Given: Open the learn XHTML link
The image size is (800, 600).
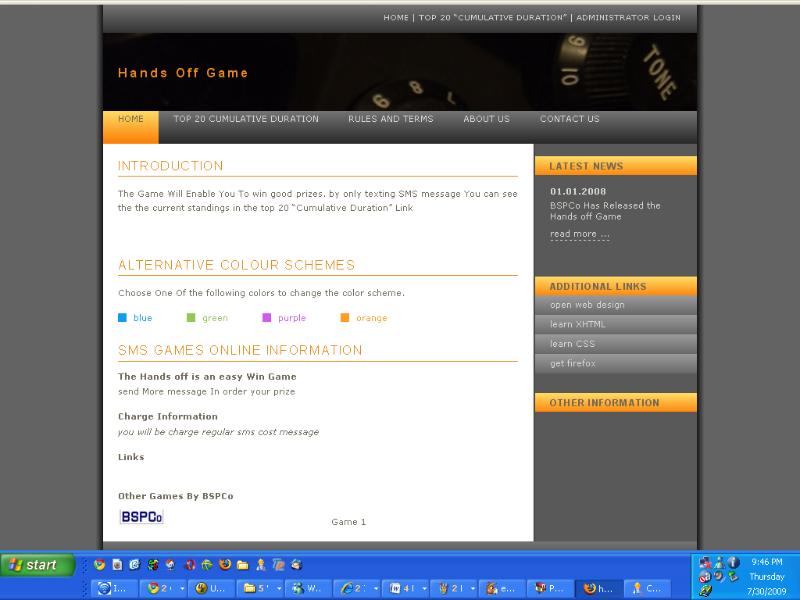Looking at the screenshot, I should coord(616,324).
